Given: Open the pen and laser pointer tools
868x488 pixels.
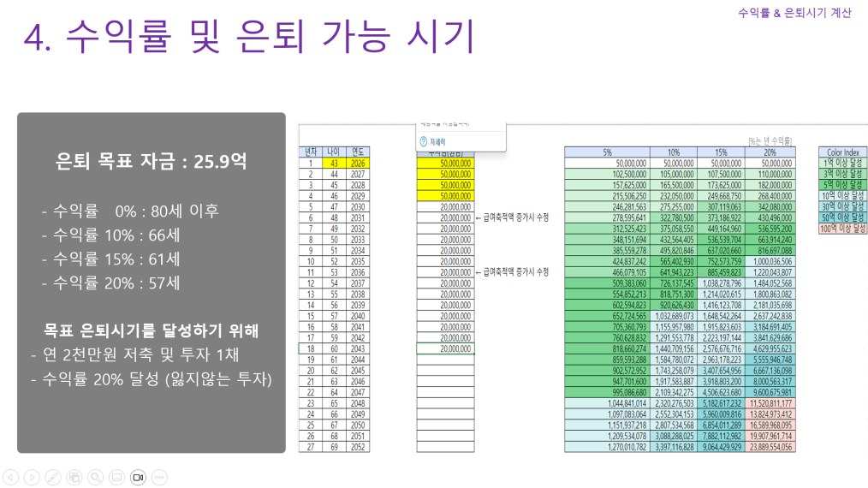Looking at the screenshot, I should pos(53,477).
